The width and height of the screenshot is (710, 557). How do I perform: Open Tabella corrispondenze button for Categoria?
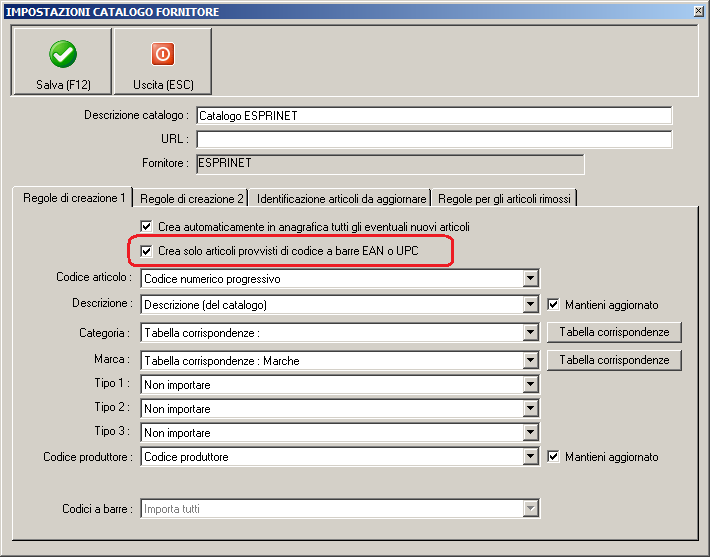pyautogui.click(x=614, y=332)
